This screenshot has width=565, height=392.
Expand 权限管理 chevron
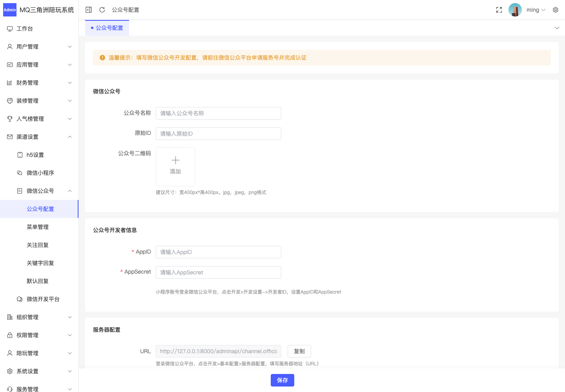coord(70,335)
